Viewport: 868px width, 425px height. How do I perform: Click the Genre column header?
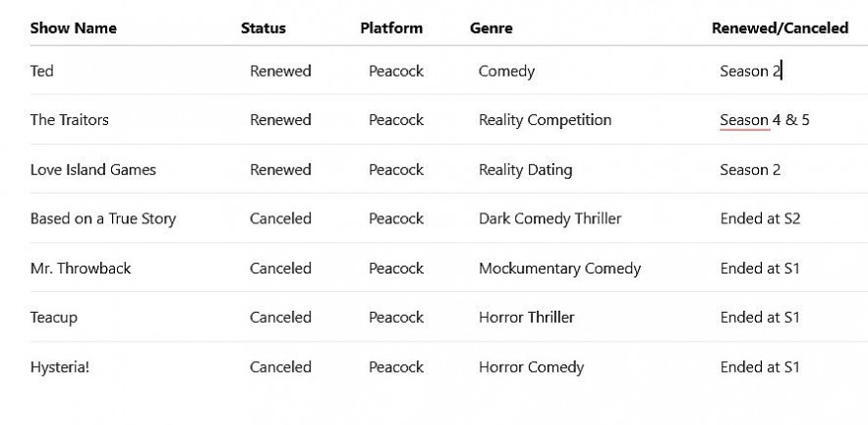492,29
